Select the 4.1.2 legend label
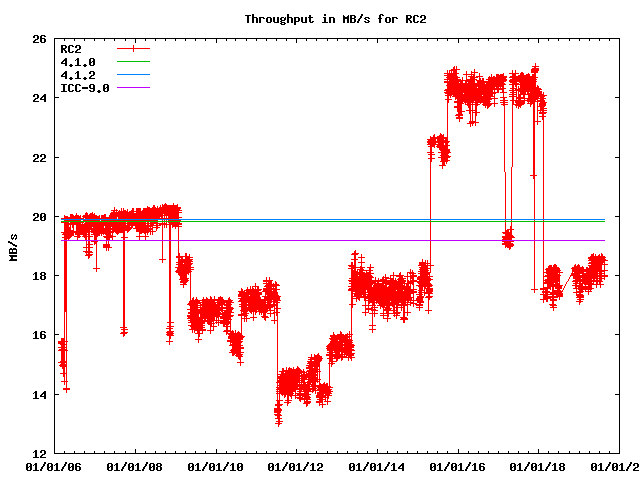Screen dimensions: 640x480 (x=77, y=75)
